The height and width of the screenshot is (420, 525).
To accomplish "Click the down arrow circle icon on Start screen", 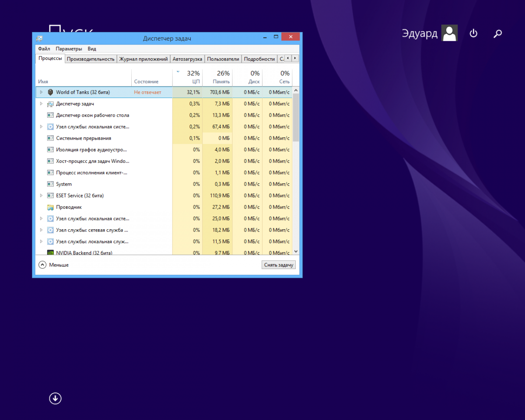I will [55, 398].
